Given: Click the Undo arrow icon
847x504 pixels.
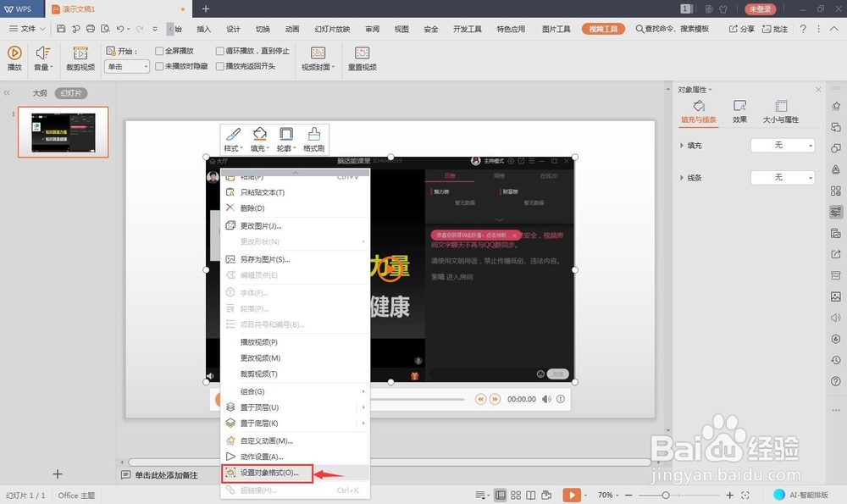Looking at the screenshot, I should pos(120,29).
